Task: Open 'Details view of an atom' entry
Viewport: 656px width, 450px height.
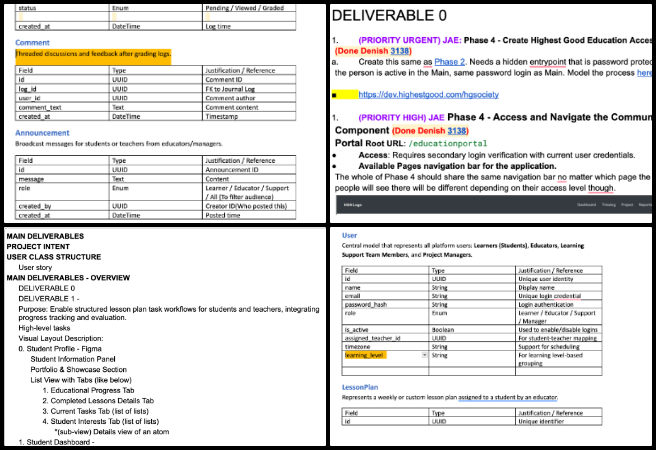Action: tap(112, 432)
